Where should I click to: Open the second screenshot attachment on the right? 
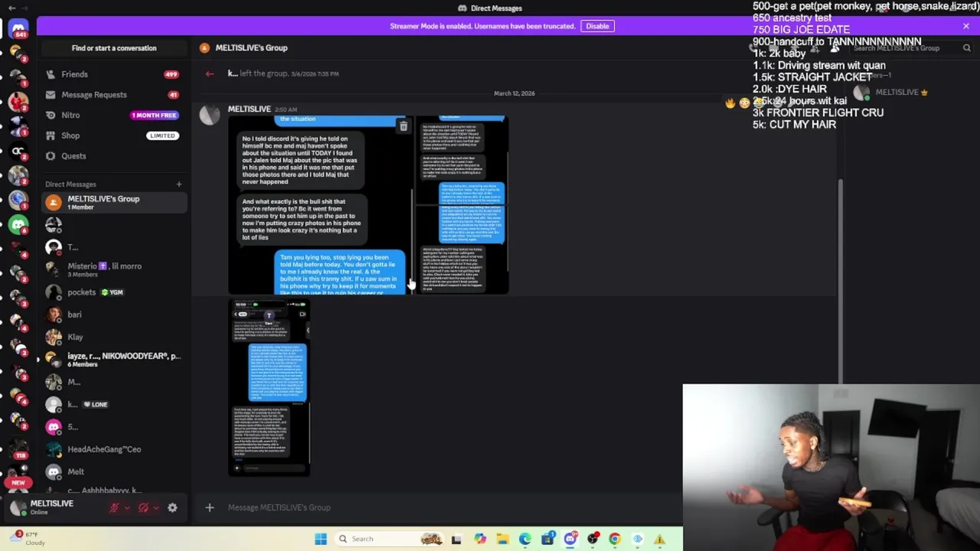click(462, 205)
